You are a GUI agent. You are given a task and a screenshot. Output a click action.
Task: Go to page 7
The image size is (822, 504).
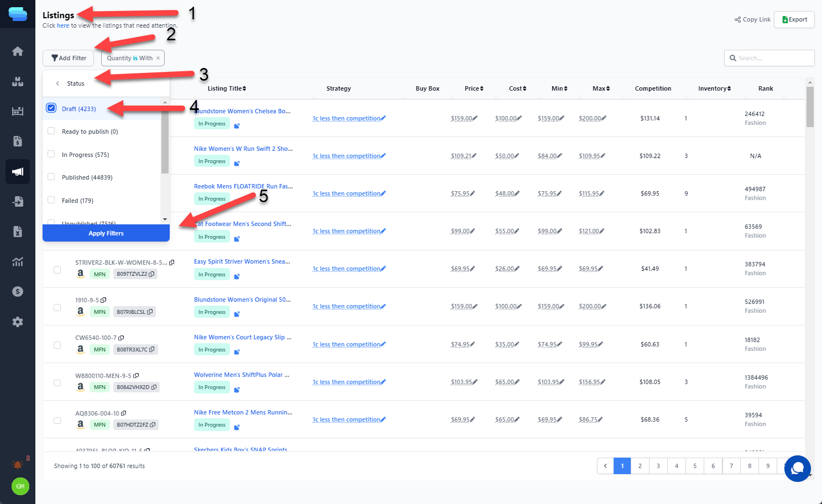[731, 466]
